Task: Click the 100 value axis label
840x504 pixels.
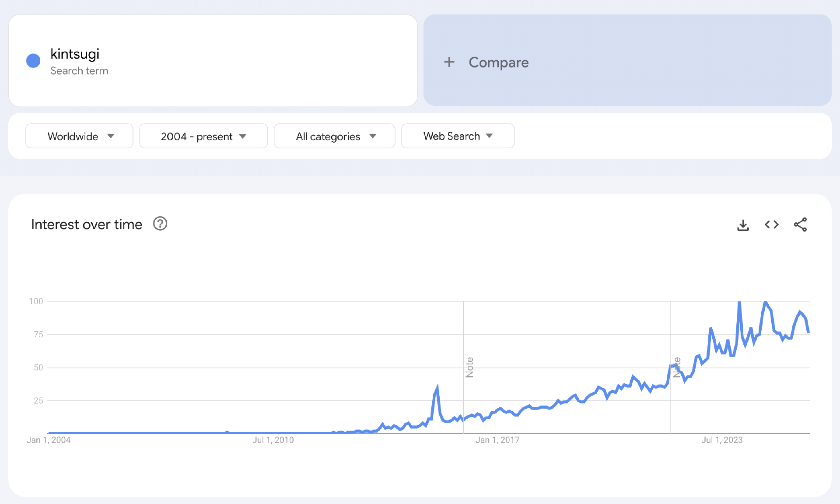Action: point(36,301)
